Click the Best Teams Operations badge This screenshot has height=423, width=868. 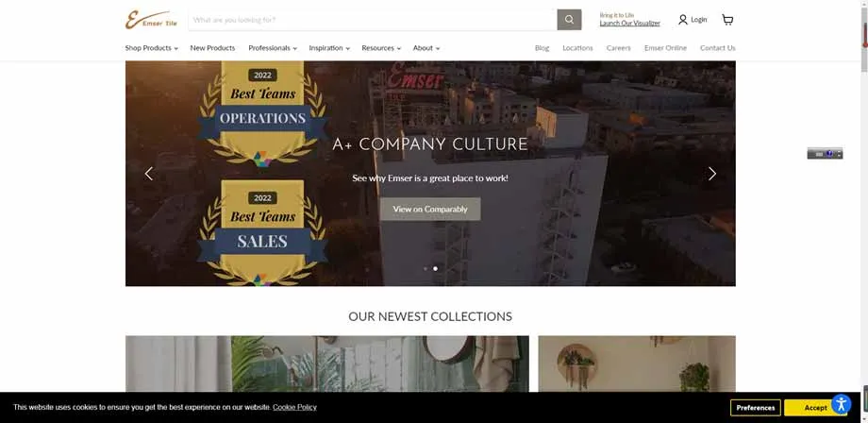[x=262, y=113]
